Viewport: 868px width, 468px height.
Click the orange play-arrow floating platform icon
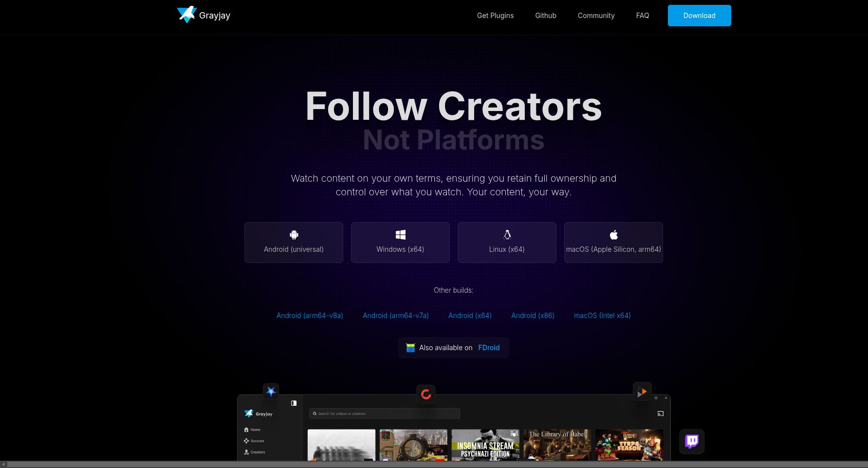(642, 392)
